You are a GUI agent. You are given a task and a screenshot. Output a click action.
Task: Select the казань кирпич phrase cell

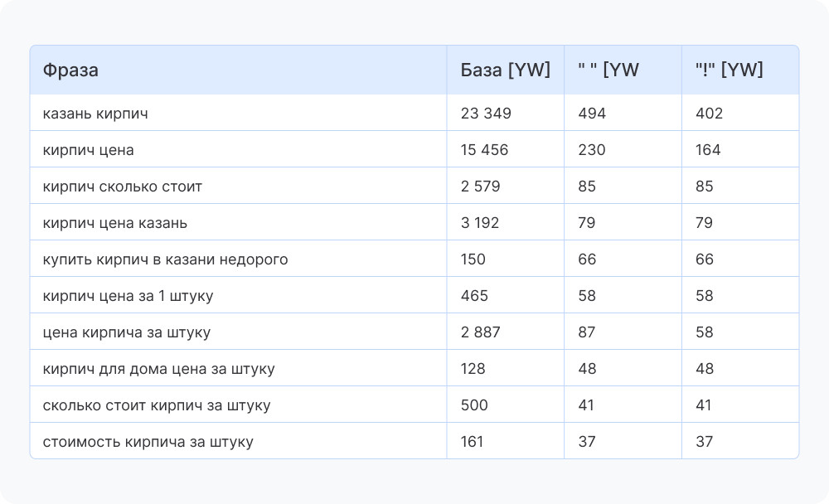pos(95,114)
